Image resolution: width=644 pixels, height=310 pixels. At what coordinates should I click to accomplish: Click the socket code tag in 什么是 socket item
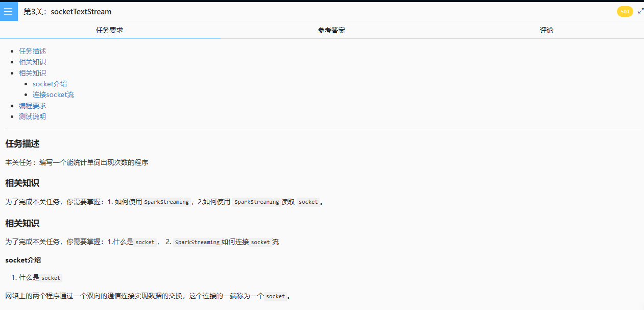point(51,278)
